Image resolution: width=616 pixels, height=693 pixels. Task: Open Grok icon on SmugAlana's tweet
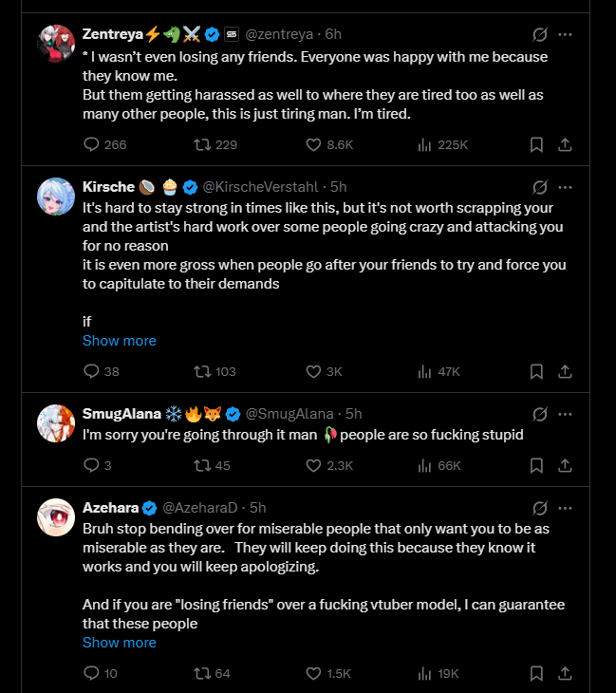(540, 414)
